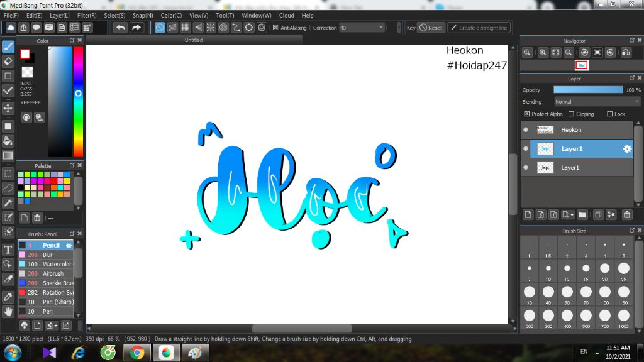Image resolution: width=644 pixels, height=362 pixels.
Task: Enable parallel snap guide
Action: [172, 28]
